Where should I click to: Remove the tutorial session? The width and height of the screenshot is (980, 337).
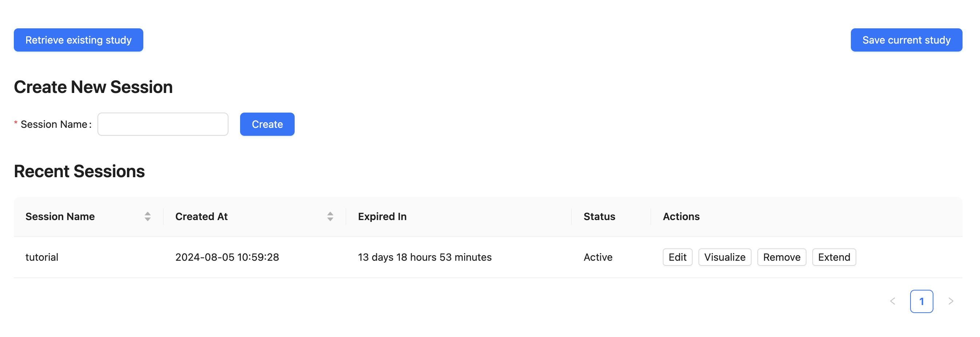pos(781,257)
